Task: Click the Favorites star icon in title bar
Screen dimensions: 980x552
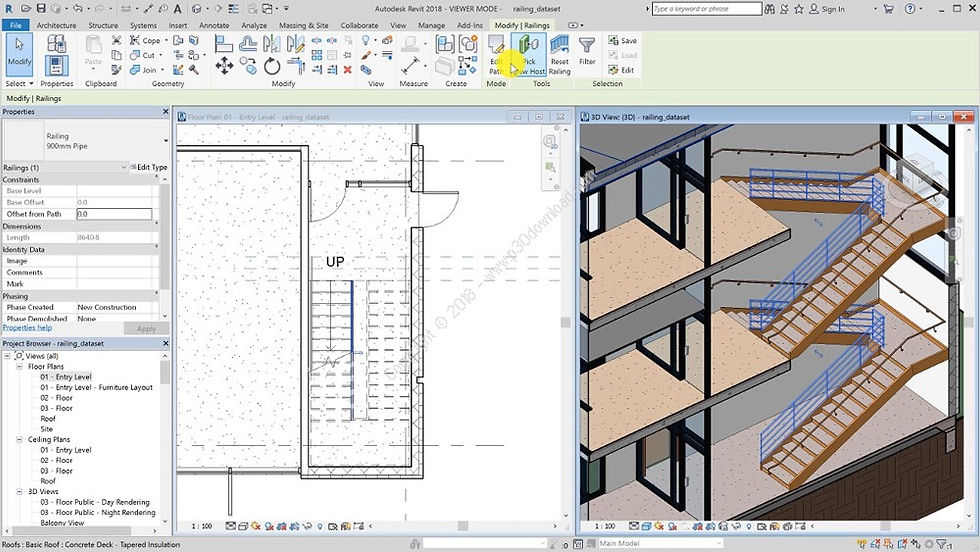Action: tap(799, 9)
